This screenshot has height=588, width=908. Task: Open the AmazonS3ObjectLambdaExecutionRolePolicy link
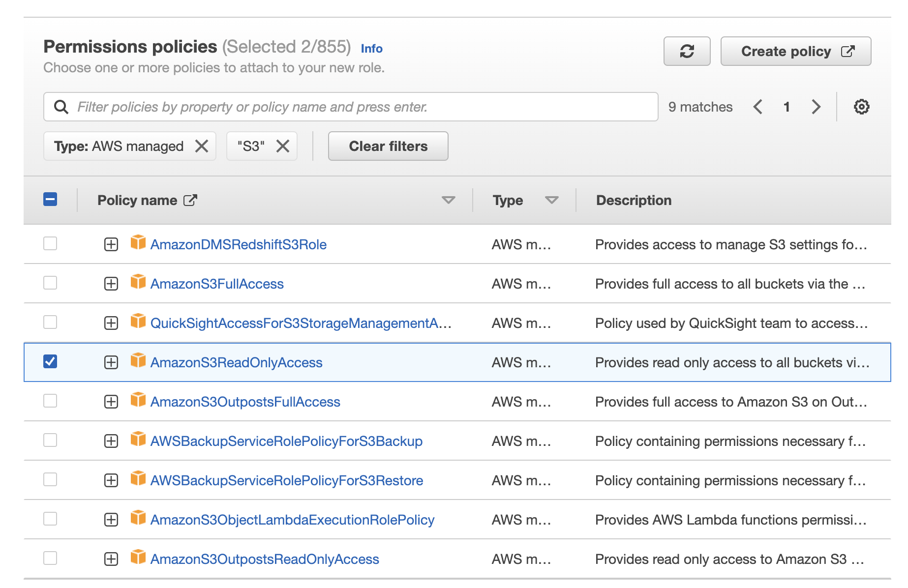click(x=292, y=520)
